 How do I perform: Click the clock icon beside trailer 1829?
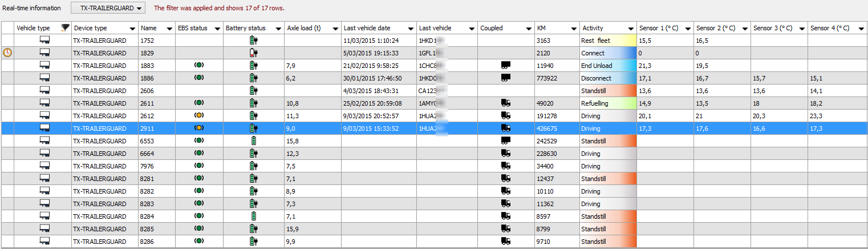pyautogui.click(x=7, y=53)
